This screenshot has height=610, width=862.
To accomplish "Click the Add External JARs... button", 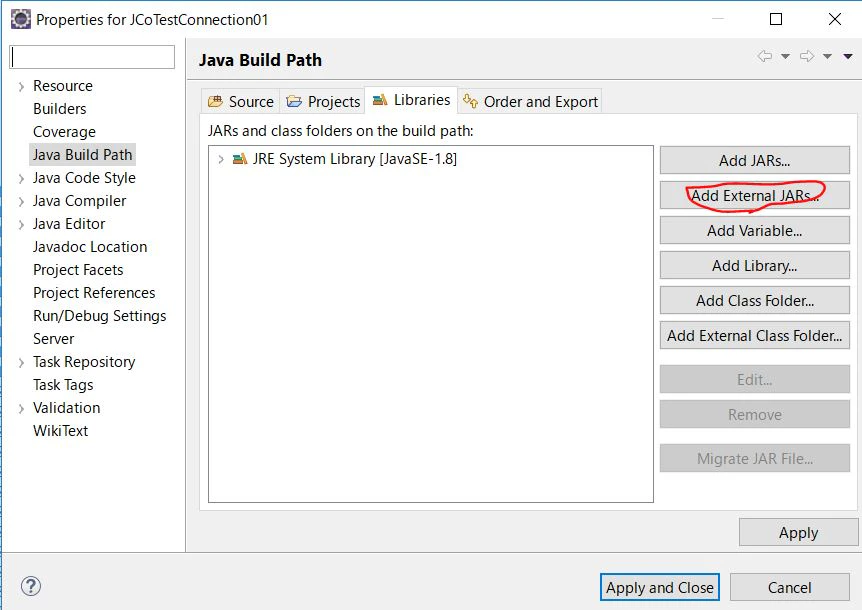I will coord(755,196).
